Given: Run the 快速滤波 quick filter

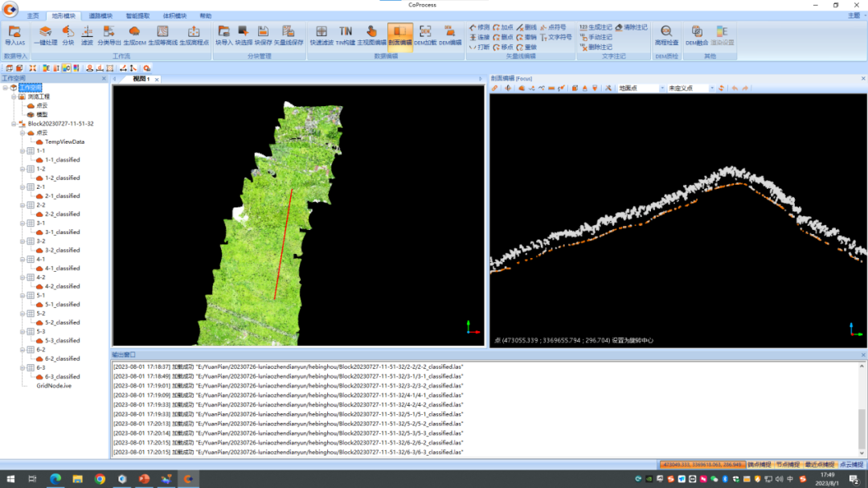Looking at the screenshot, I should [321, 35].
